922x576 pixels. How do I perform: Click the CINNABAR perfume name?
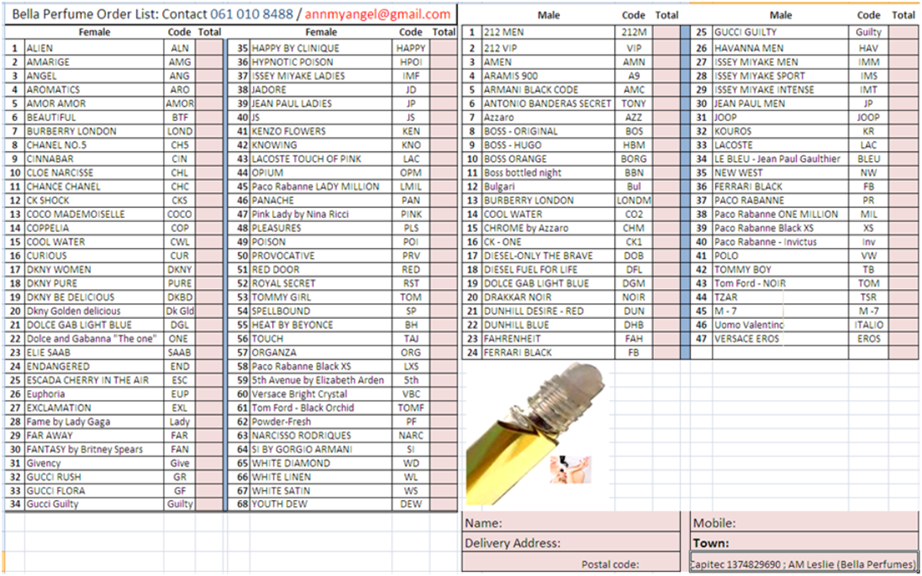(x=50, y=159)
